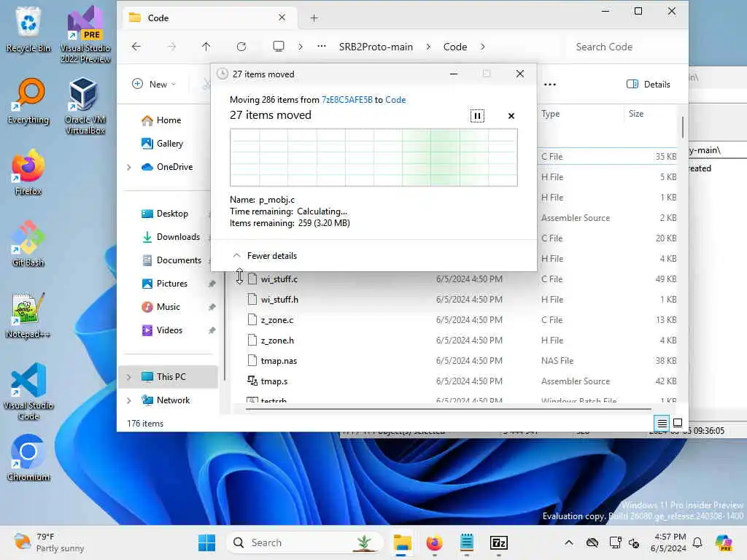Switch to large thumbnails view layout
747x560 pixels.
pyautogui.click(x=678, y=423)
